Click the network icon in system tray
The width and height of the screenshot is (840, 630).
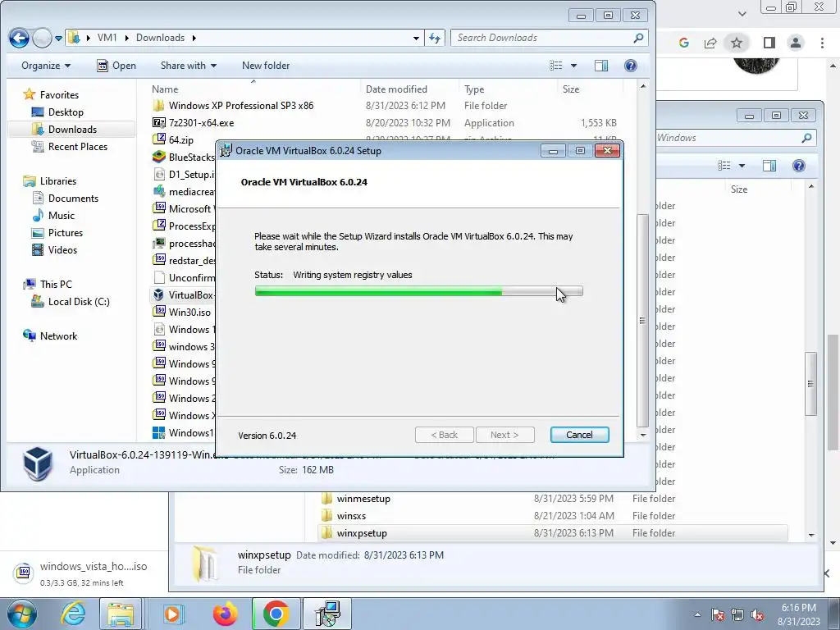pos(737,614)
